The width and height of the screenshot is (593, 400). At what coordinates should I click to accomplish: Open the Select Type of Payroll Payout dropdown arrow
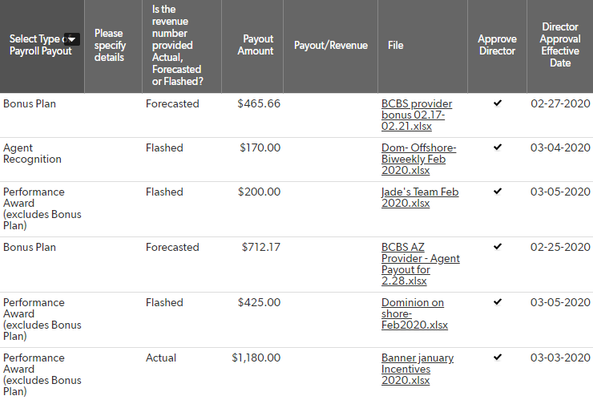(x=72, y=39)
